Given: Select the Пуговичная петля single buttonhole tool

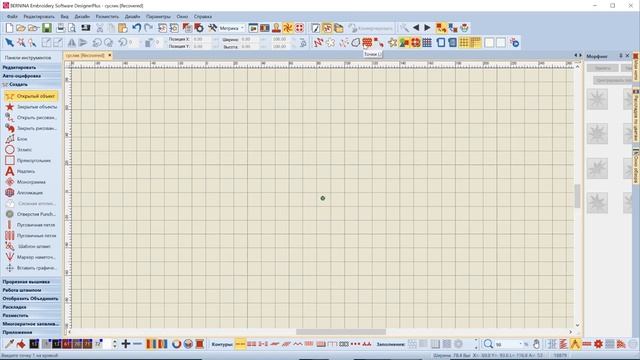Looking at the screenshot, I should pyautogui.click(x=31, y=225).
